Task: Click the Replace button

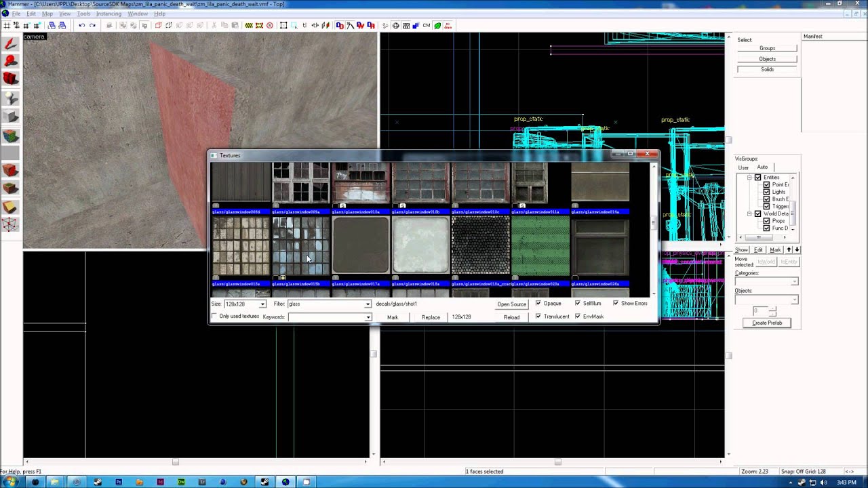Action: coord(431,317)
